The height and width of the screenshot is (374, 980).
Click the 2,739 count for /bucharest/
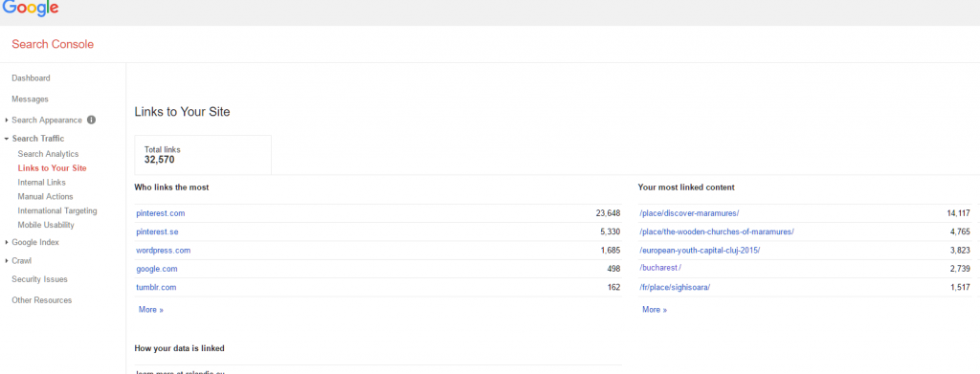(960, 269)
